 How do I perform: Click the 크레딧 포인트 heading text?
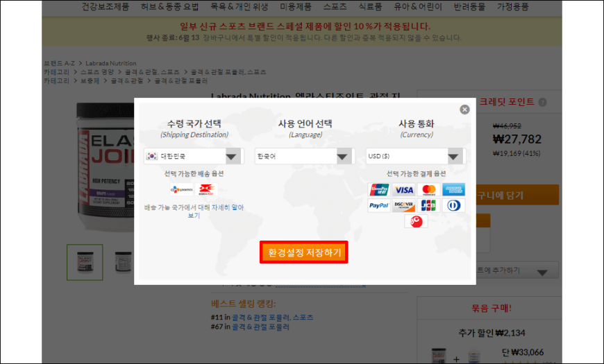tap(507, 102)
